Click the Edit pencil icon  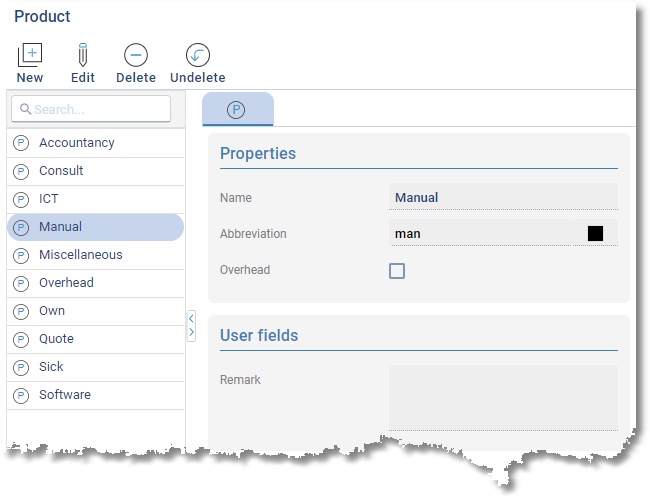[x=82, y=55]
